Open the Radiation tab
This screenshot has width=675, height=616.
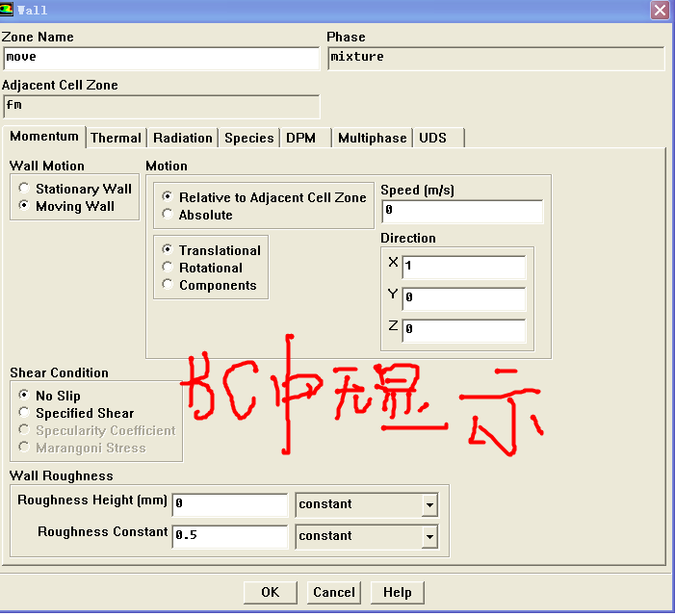(x=183, y=138)
